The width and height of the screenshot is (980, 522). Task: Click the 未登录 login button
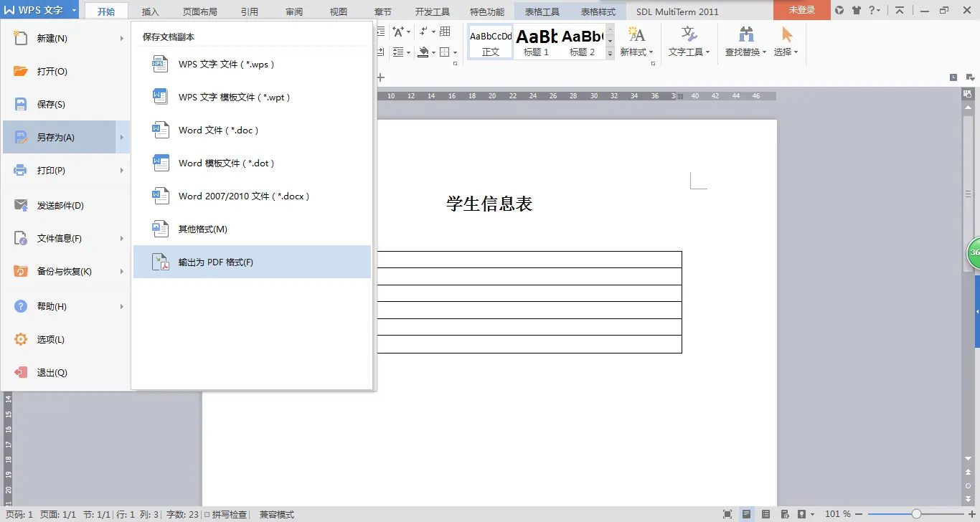coord(802,10)
